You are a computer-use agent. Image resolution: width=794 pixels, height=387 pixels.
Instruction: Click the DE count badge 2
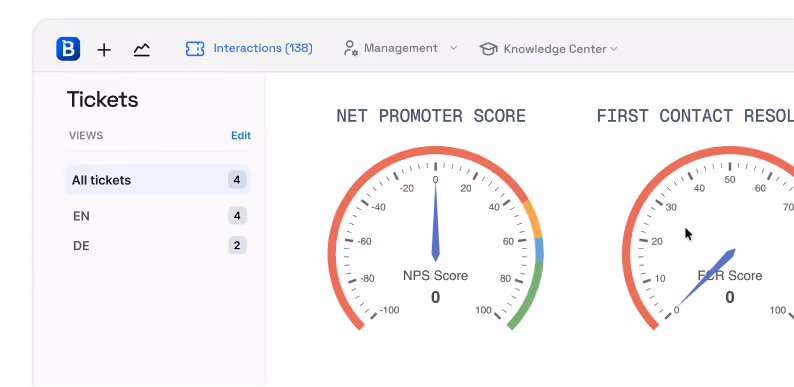(x=237, y=246)
